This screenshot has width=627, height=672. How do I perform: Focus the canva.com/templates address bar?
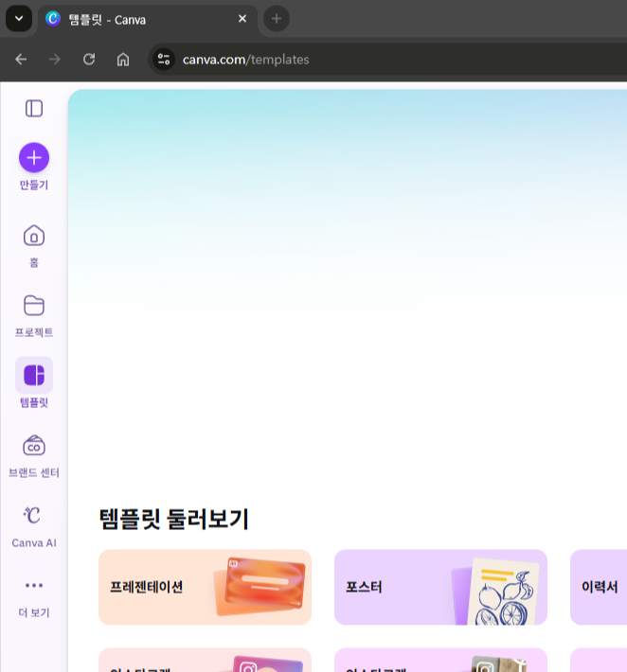[x=388, y=59]
